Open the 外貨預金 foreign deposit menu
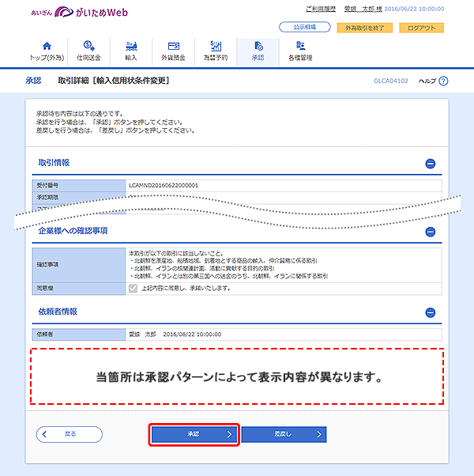The width and height of the screenshot is (474, 476). [x=173, y=51]
